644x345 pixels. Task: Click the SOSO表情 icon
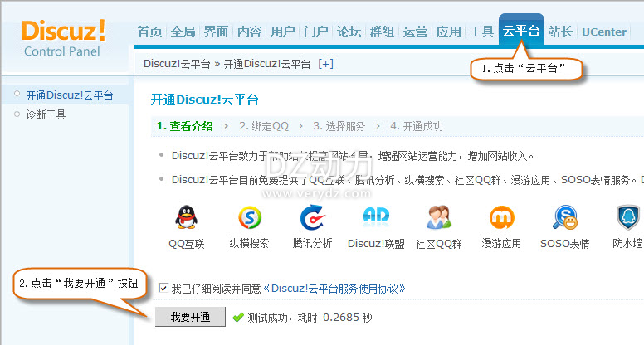point(565,217)
